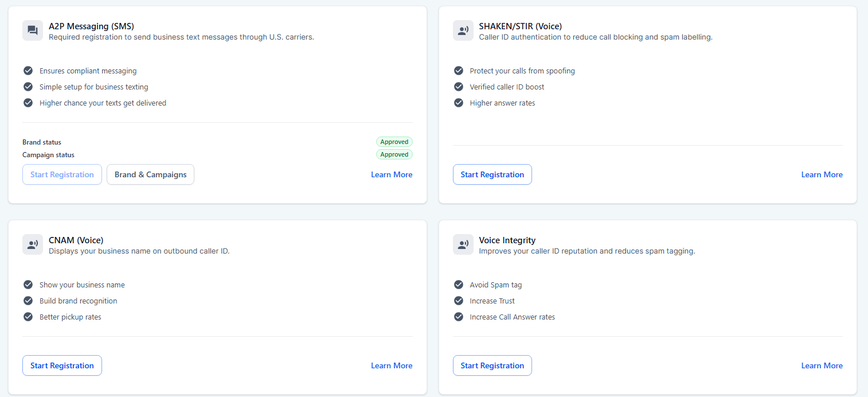
Task: Click the SHAKEN/STIR voice card icon
Action: [x=463, y=30]
